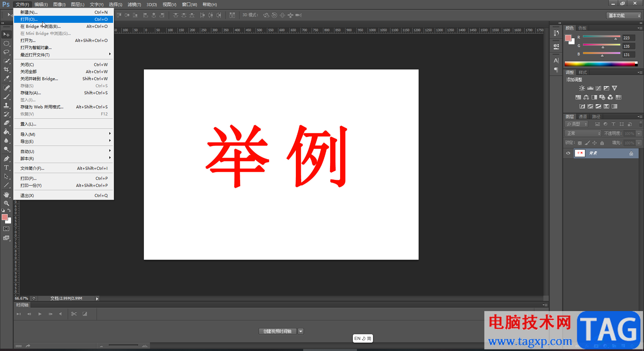Open the History panel icon
Viewport: 644px width, 351px height.
[x=556, y=33]
